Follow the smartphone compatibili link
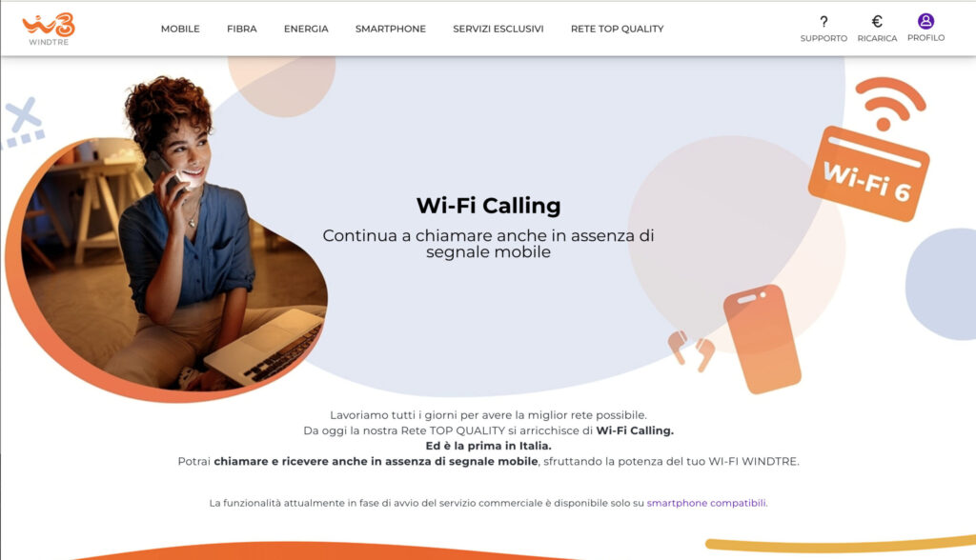This screenshot has width=976, height=560. 706,503
